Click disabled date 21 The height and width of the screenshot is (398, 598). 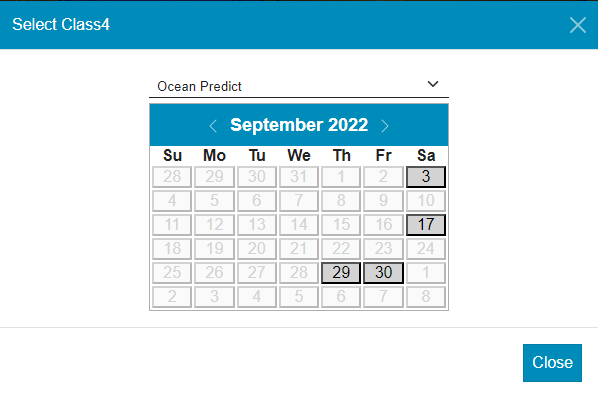click(x=299, y=249)
